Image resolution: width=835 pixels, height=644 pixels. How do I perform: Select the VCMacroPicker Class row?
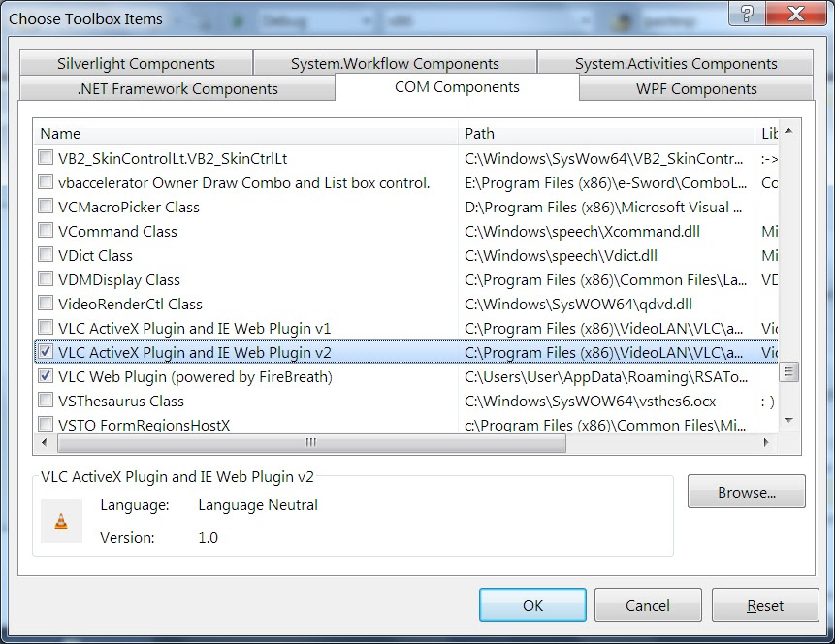406,207
